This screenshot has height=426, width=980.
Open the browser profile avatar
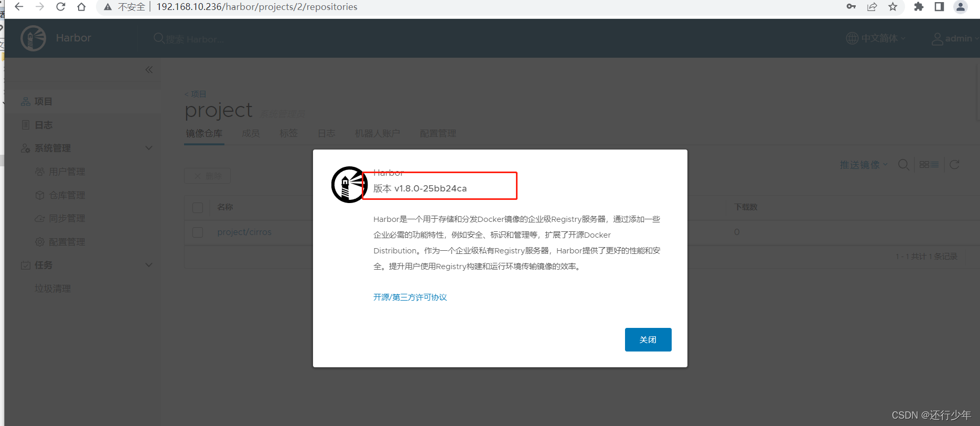961,7
